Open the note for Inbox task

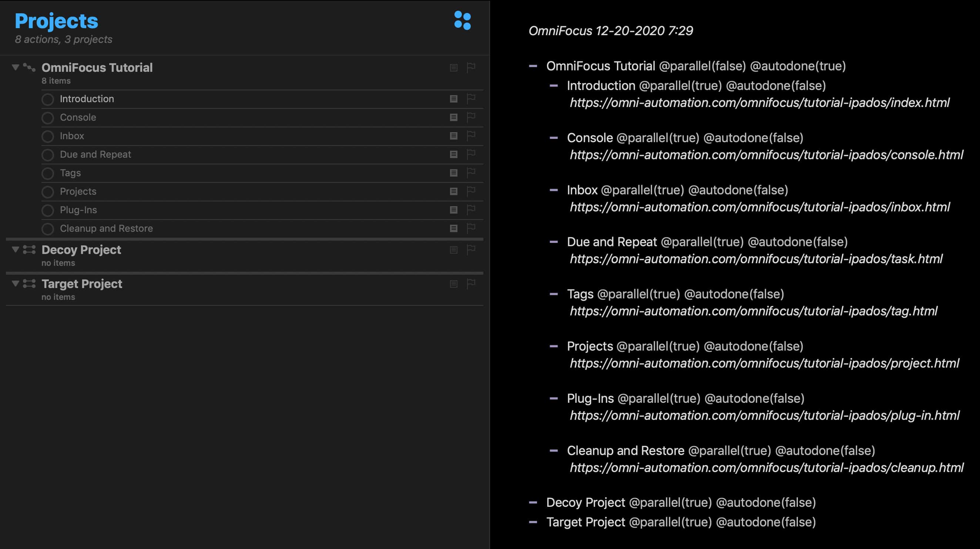[453, 136]
